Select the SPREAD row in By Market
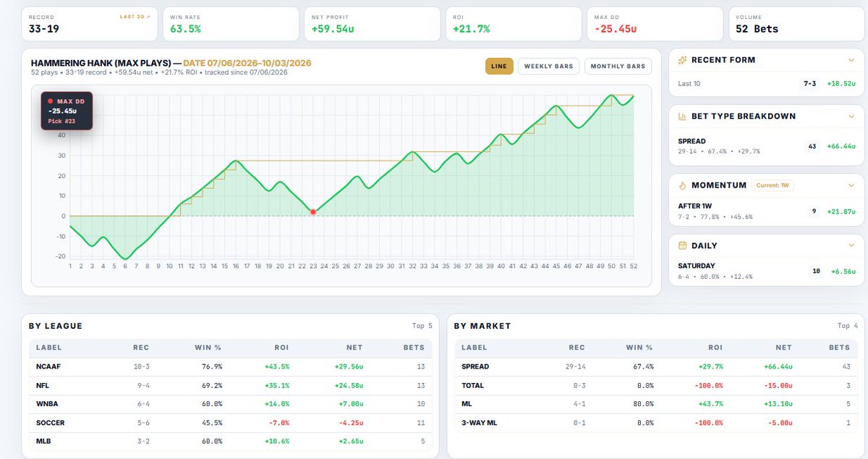Image resolution: width=868 pixels, height=459 pixels. 655,367
